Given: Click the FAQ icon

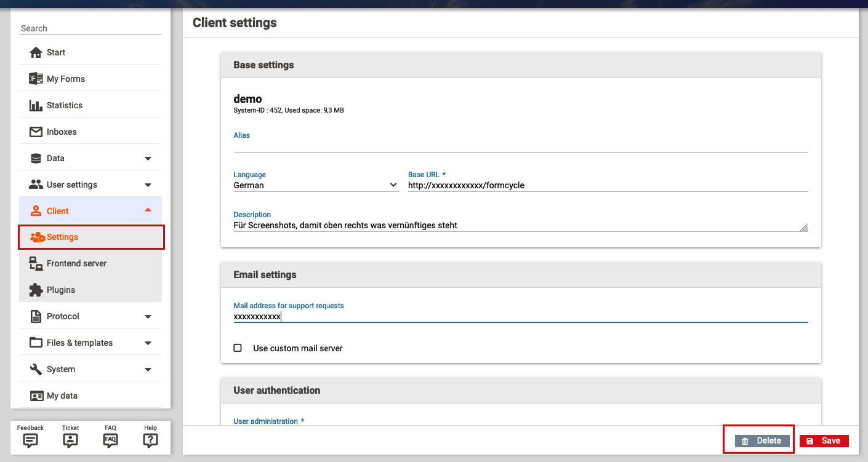Looking at the screenshot, I should [x=110, y=440].
